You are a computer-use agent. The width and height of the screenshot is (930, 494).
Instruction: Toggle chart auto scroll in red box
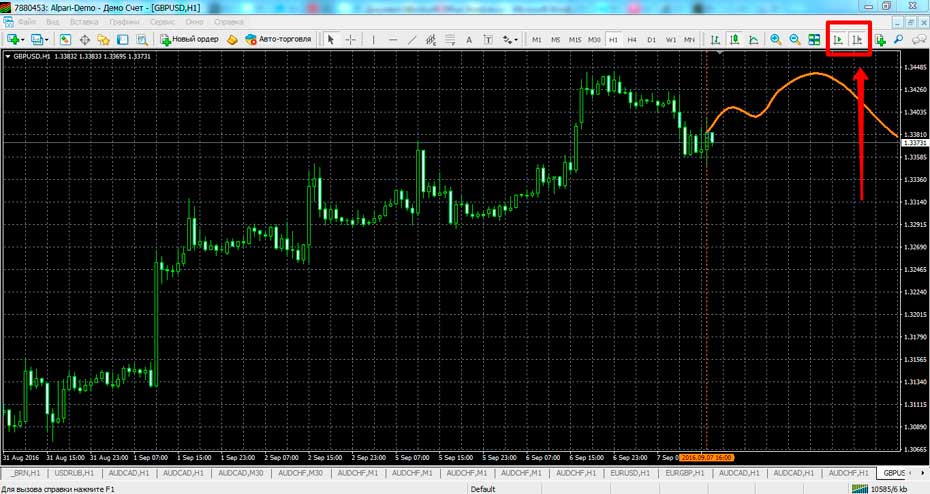point(838,40)
